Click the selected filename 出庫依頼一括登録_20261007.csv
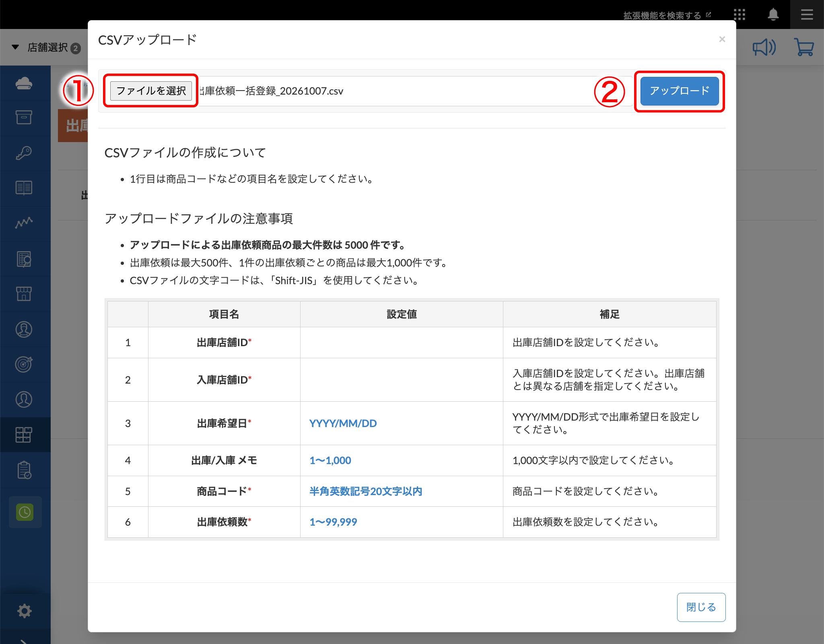The height and width of the screenshot is (644, 824). tap(272, 91)
